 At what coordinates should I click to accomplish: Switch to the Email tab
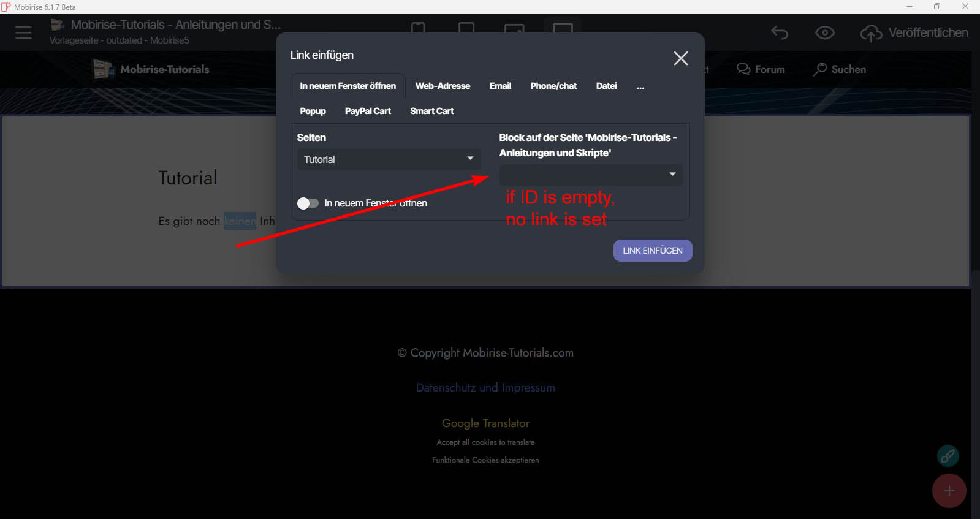coord(500,86)
